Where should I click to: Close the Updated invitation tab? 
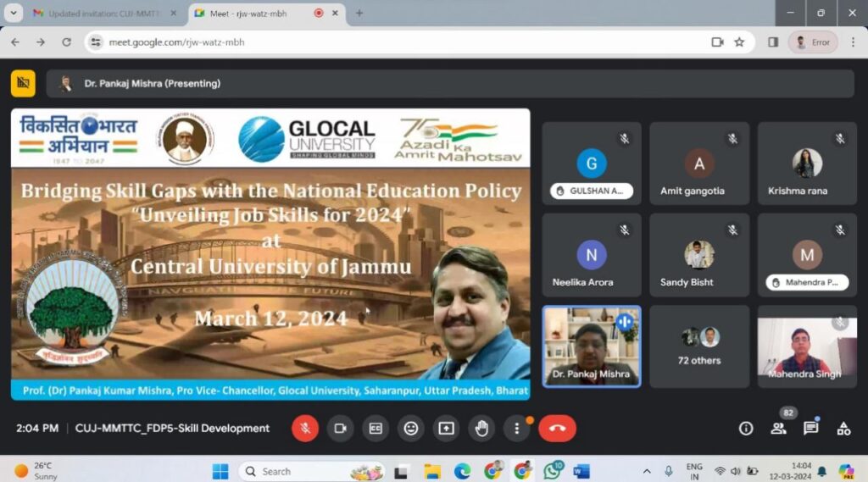tap(173, 14)
